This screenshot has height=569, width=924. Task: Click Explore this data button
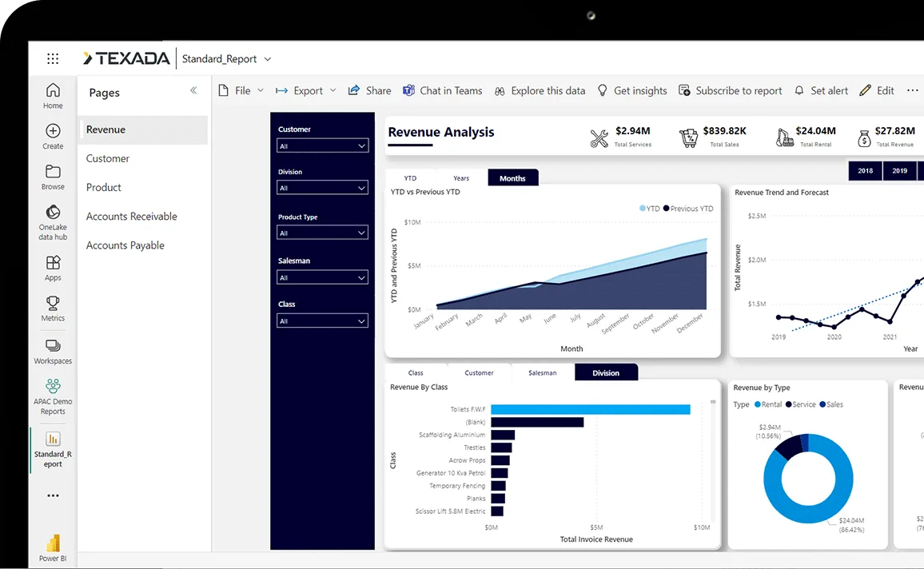pos(540,91)
